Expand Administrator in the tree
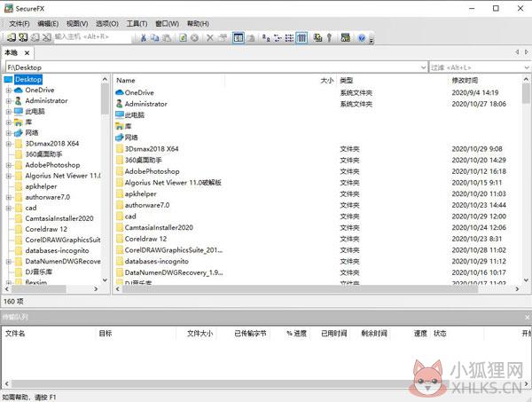Image resolution: width=532 pixels, height=402 pixels. tap(9, 101)
